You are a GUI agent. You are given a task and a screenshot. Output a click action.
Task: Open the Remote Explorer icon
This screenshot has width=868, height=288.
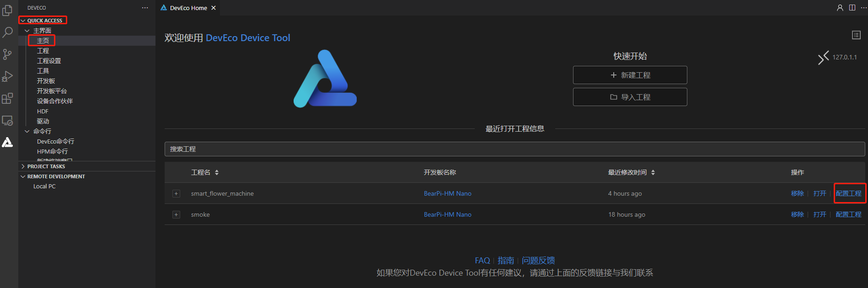point(7,121)
